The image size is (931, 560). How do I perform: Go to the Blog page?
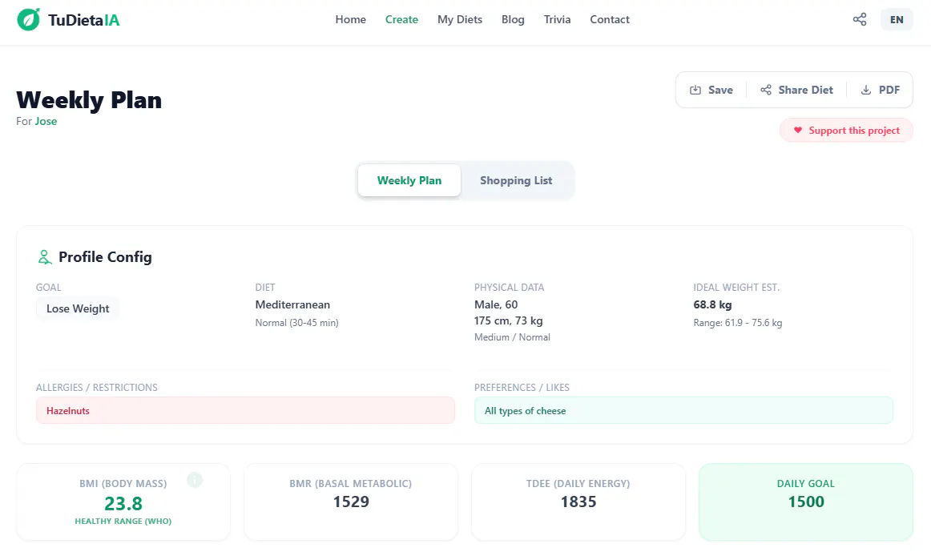pos(513,19)
